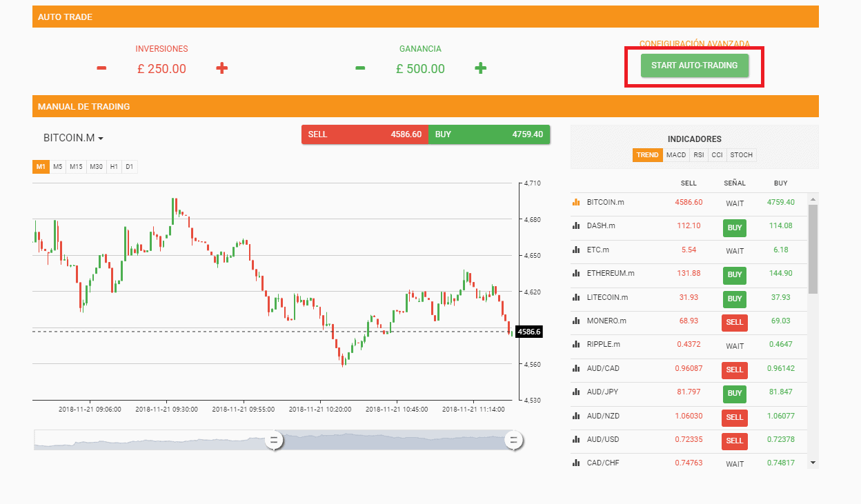Decrease the Ganancia amount with minus icon
This screenshot has height=504, width=861.
360,68
